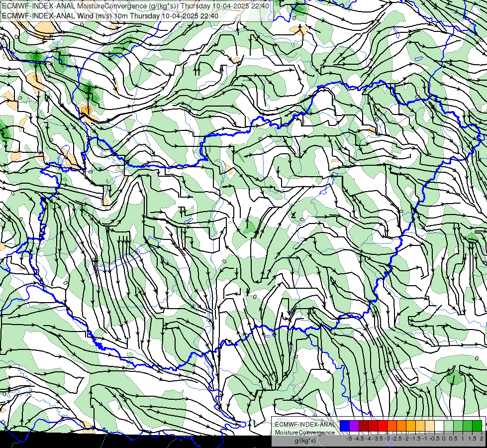Click the -3.5 value on the legend scale
Image resolution: width=487 pixels, height=448 pixels.
point(378,439)
